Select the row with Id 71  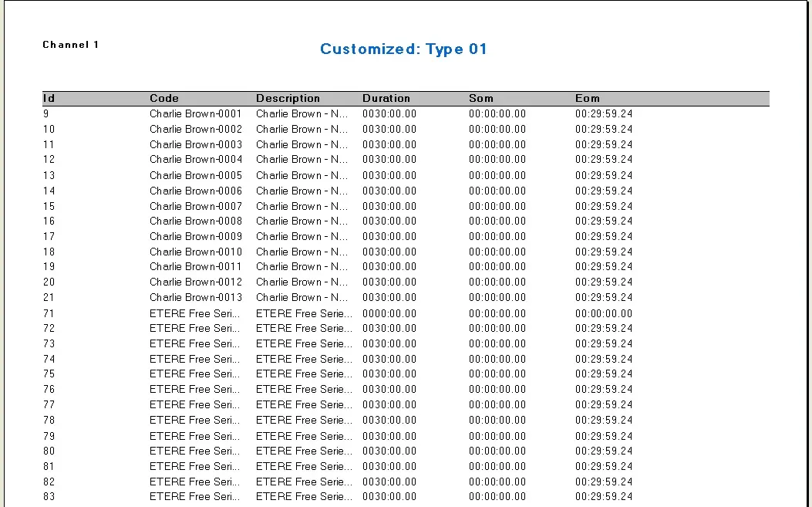[x=49, y=313]
